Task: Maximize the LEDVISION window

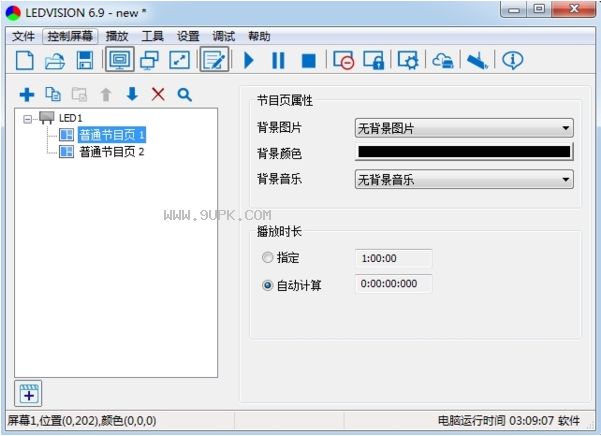Action: pyautogui.click(x=539, y=9)
